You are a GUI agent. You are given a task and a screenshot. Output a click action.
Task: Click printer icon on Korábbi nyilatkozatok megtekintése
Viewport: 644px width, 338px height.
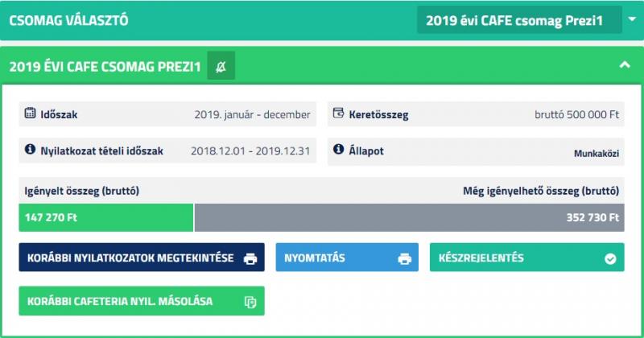250,258
